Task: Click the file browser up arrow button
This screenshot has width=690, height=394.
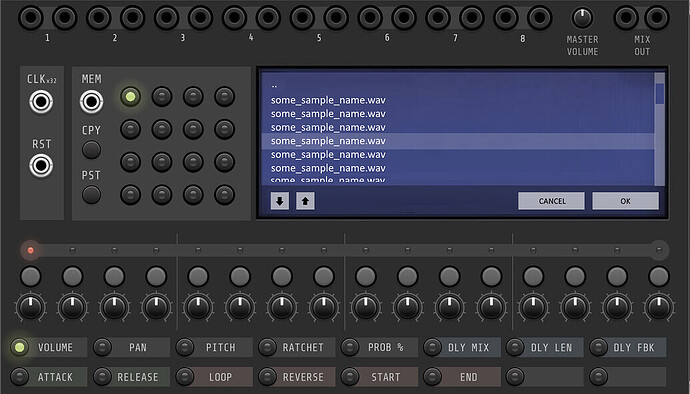Action: (x=305, y=201)
